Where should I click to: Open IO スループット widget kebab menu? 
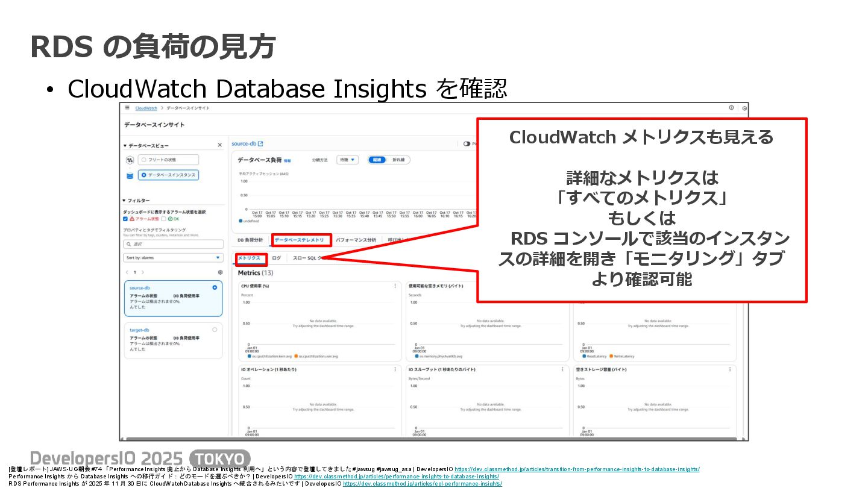click(x=563, y=369)
